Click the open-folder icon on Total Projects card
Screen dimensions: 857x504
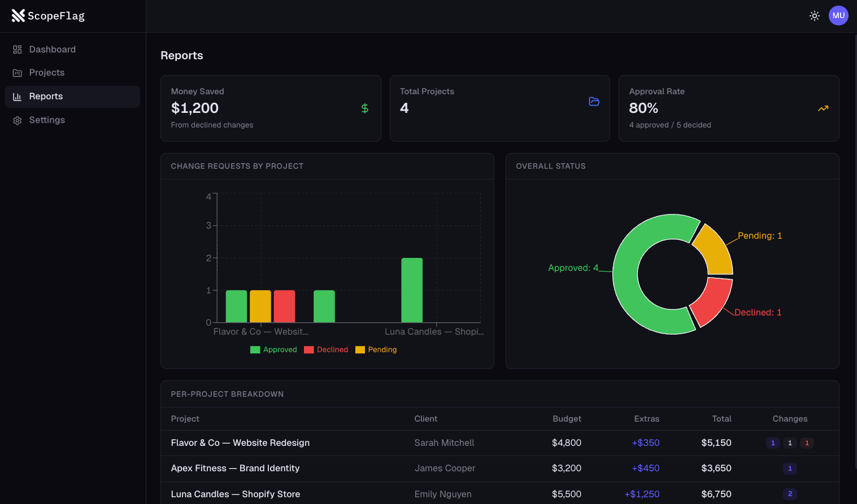pos(594,102)
